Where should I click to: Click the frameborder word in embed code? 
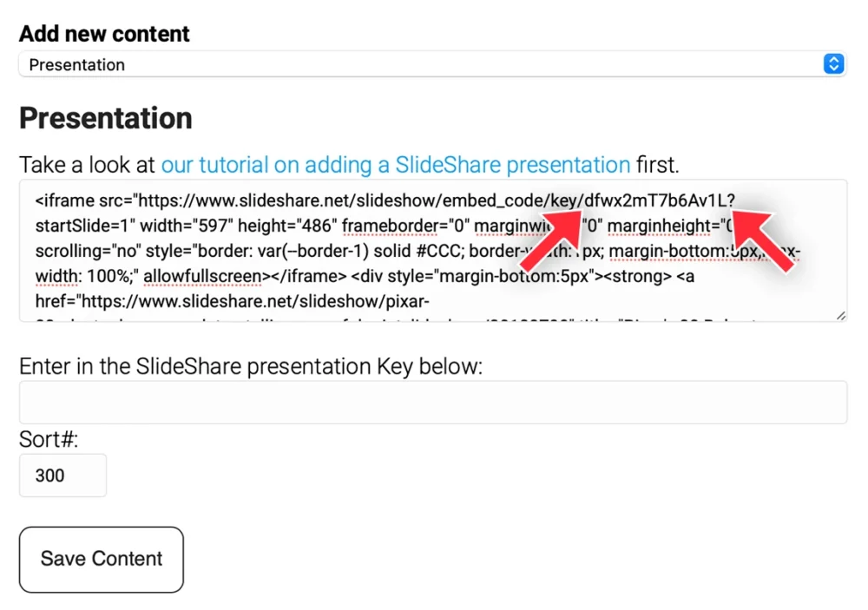click(x=391, y=226)
